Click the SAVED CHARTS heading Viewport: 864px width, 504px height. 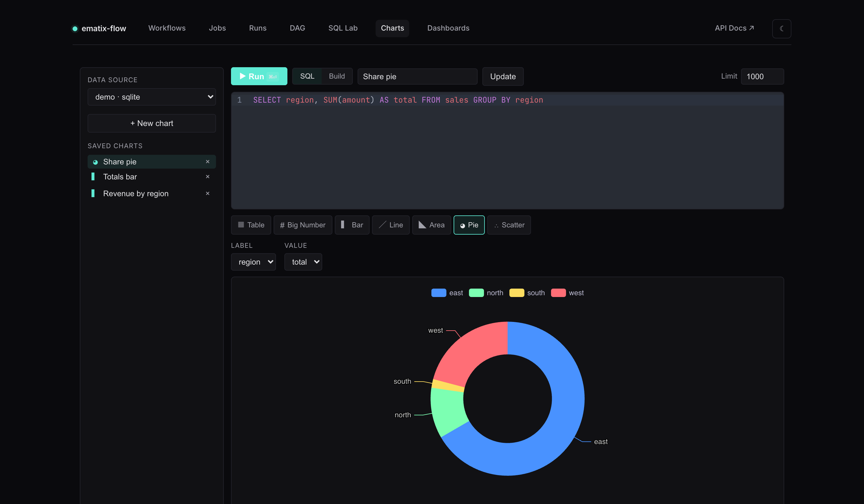(115, 146)
